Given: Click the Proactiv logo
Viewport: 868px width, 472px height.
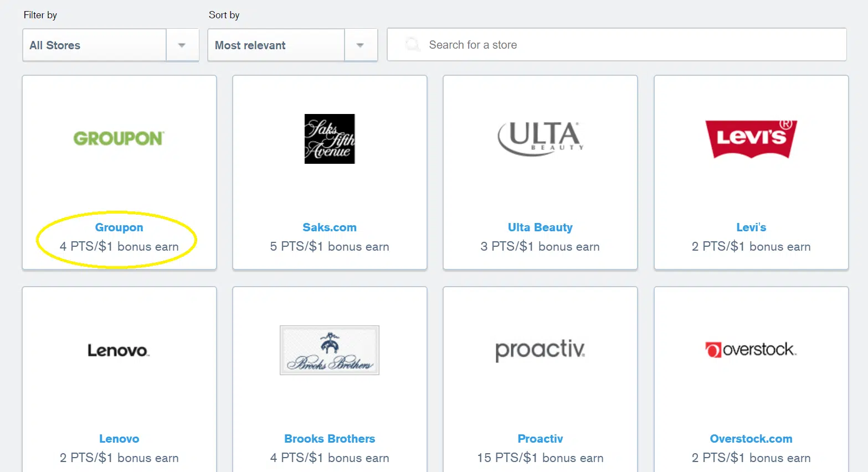Looking at the screenshot, I should [540, 350].
